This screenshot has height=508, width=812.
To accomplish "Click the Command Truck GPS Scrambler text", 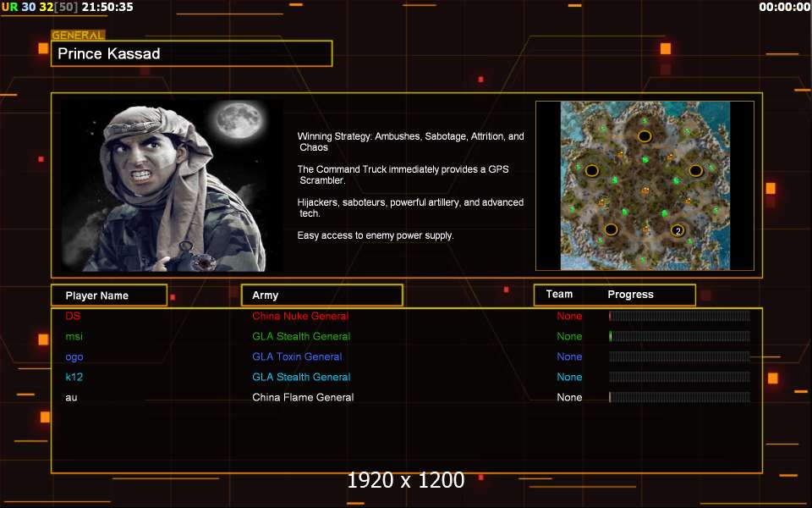I will 403,174.
